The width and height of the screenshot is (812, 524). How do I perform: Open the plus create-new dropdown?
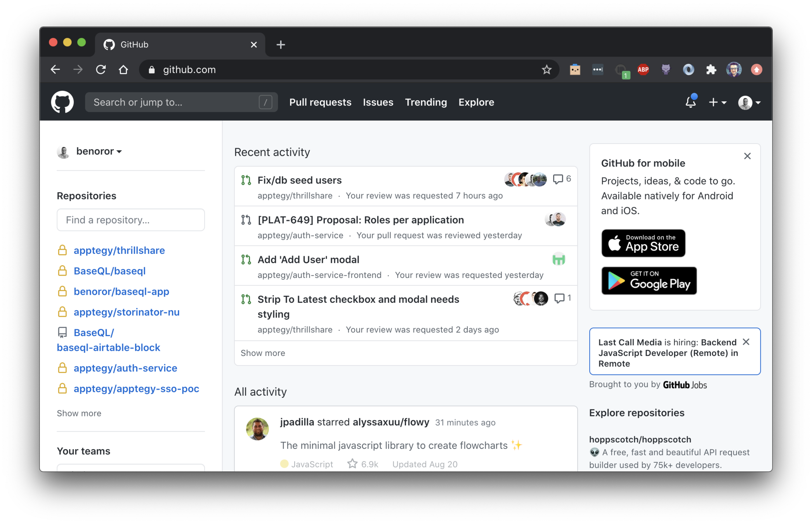point(717,102)
